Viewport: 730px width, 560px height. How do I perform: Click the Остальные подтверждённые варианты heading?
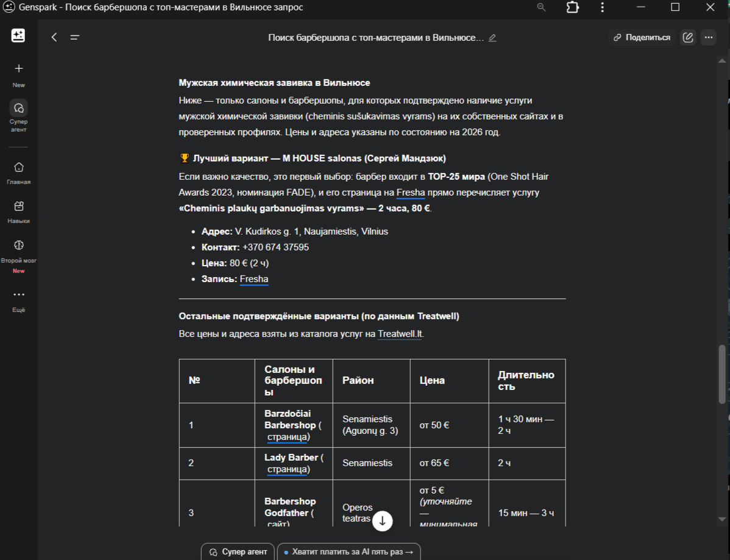point(319,316)
